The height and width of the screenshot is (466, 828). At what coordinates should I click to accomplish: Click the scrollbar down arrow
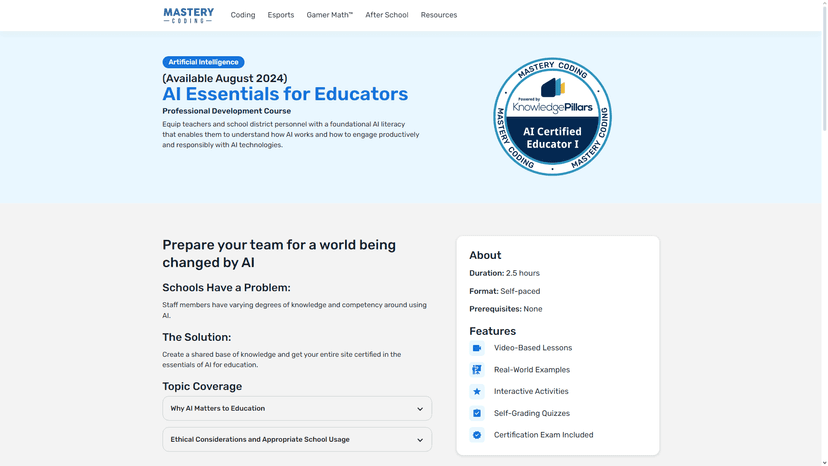(x=824, y=463)
